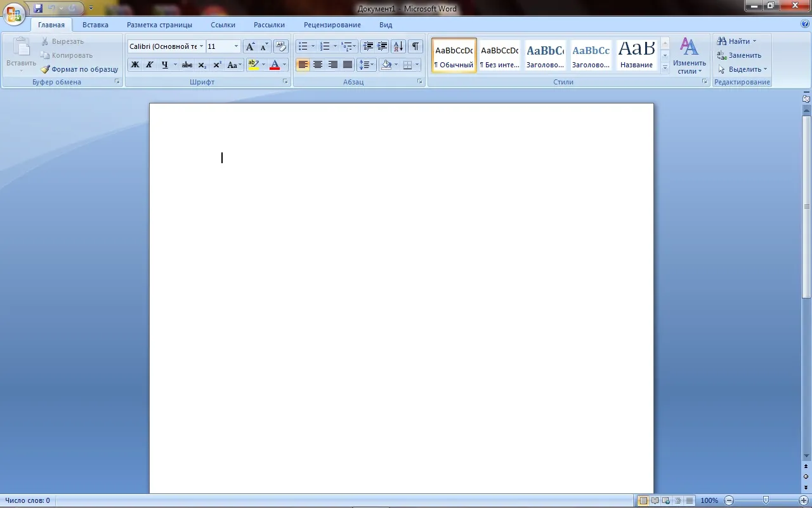Apply text highlight color
The height and width of the screenshot is (508, 812).
[253, 65]
